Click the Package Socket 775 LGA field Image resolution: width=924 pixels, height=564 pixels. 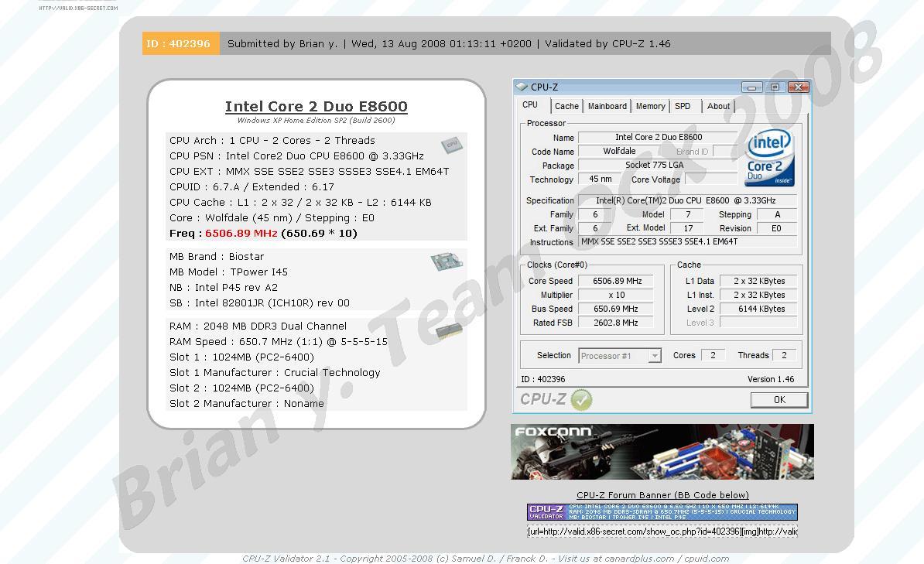tap(658, 165)
